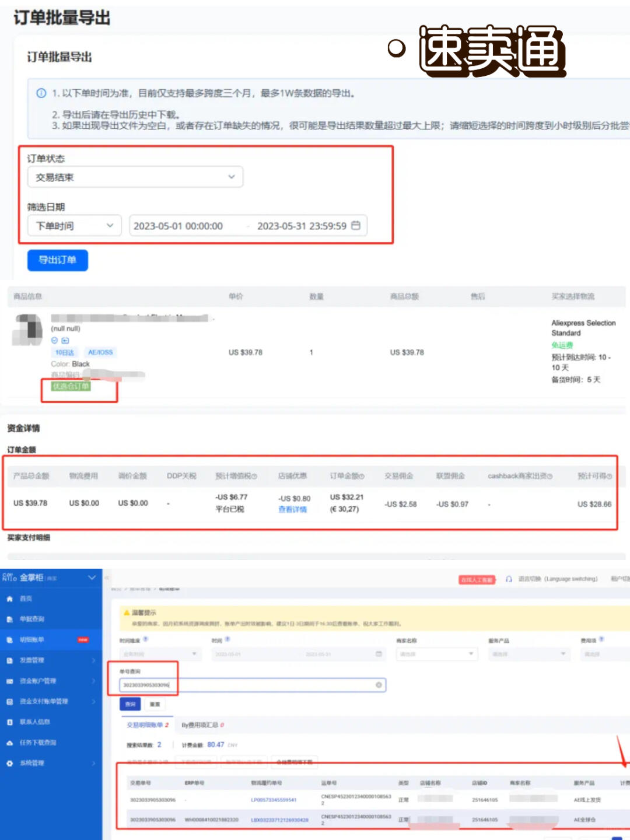
Task: Click the shield icon under product title
Action: 55,341
